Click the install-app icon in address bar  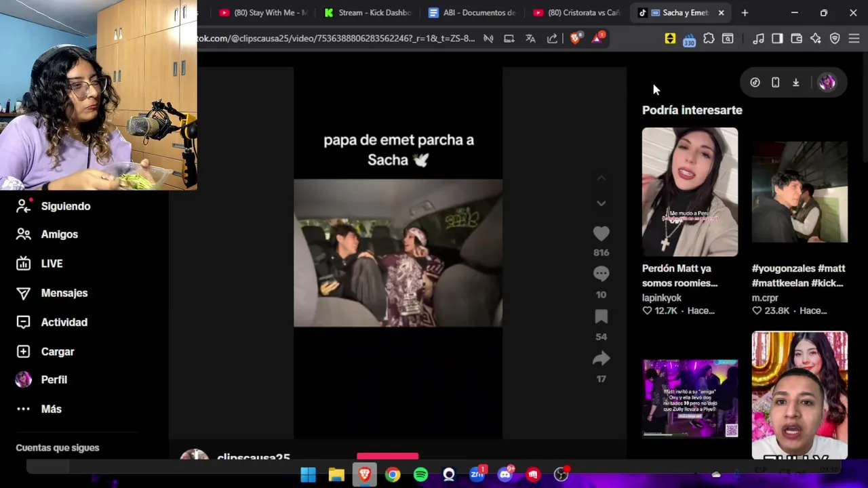pos(509,39)
